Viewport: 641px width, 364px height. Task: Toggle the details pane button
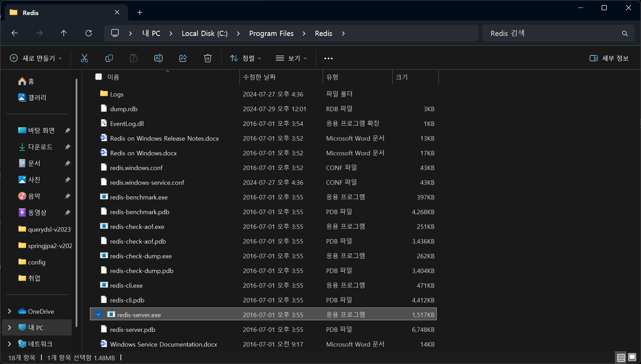click(x=609, y=58)
